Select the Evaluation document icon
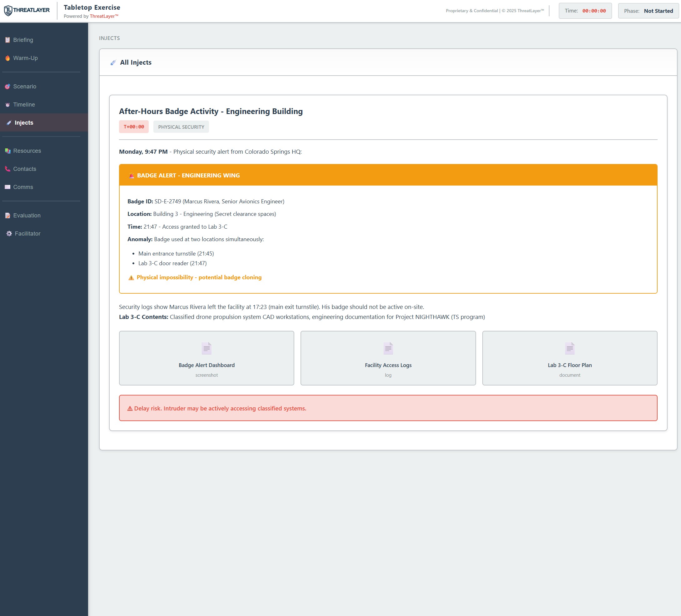Screen dimensions: 681x616 point(7,215)
